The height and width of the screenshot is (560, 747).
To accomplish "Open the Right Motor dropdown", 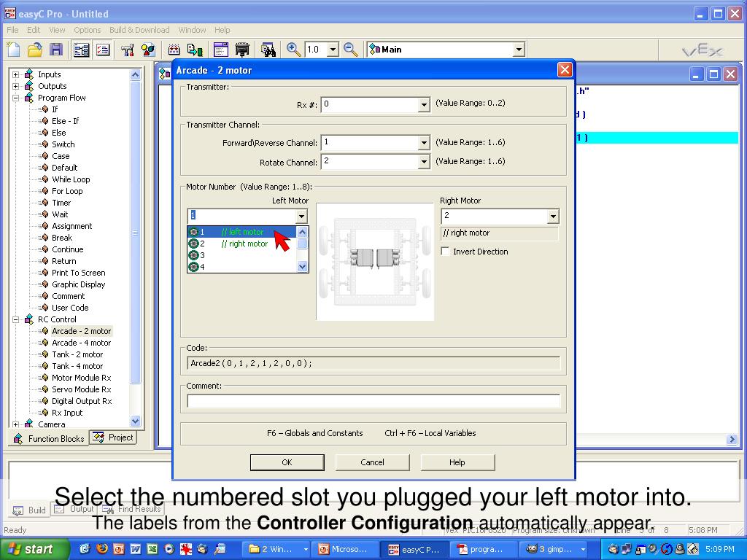I will pyautogui.click(x=553, y=217).
